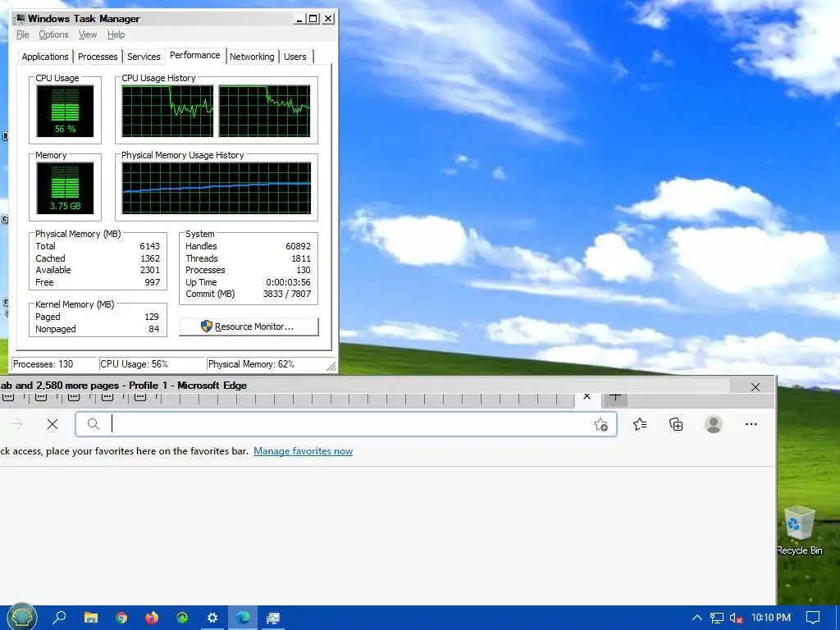The image size is (840, 630).
Task: Switch to Microsoft Edge in taskbar
Action: (243, 618)
